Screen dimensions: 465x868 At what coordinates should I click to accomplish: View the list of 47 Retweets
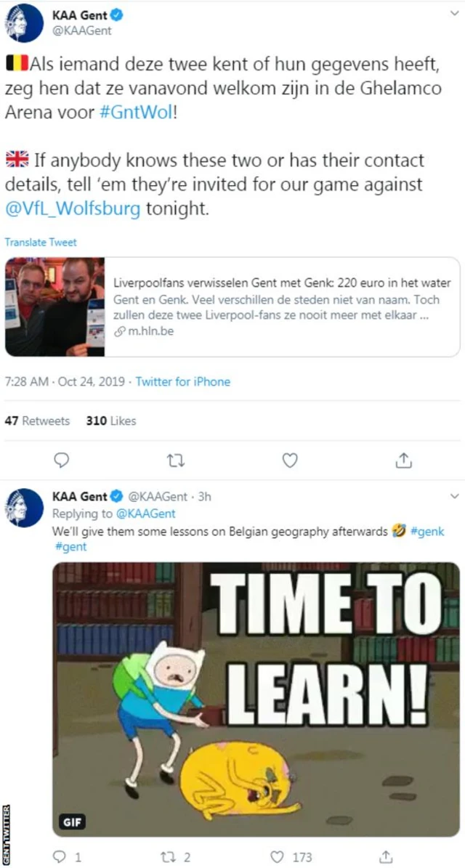pos(37,421)
